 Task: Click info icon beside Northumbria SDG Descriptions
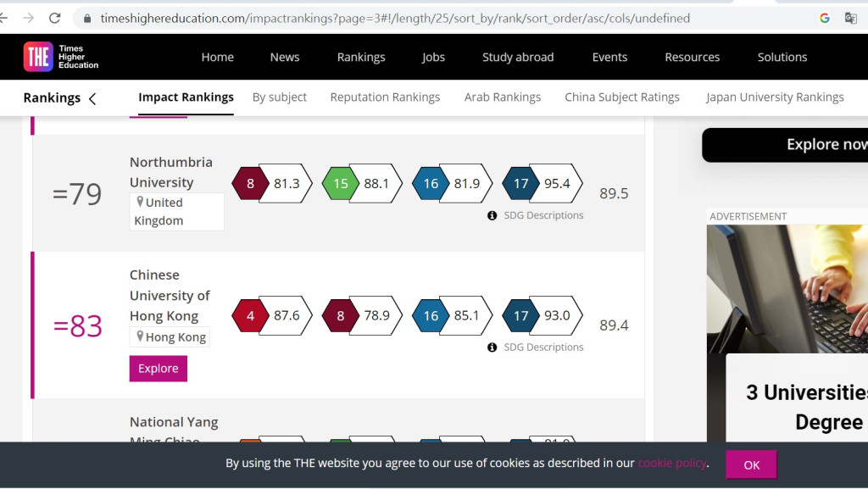(x=492, y=216)
